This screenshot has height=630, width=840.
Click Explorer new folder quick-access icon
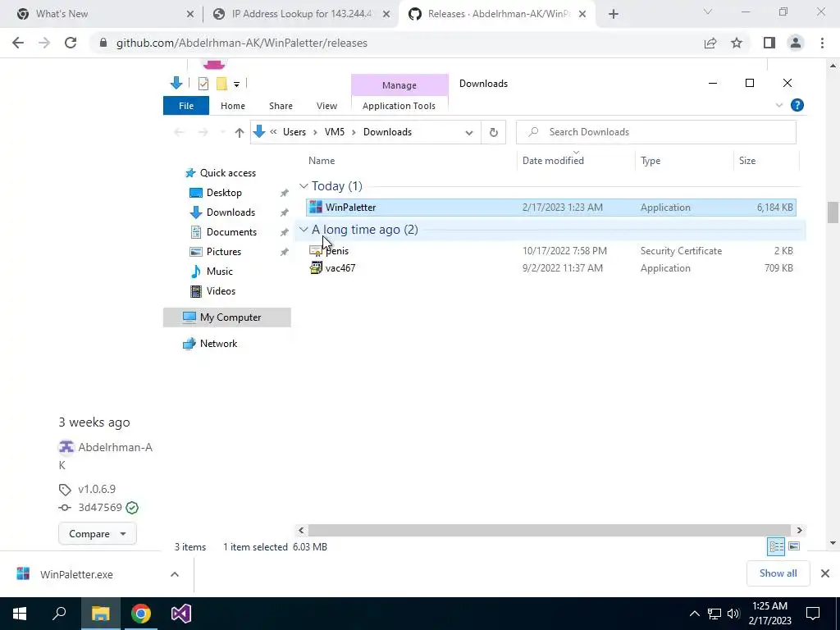[221, 84]
